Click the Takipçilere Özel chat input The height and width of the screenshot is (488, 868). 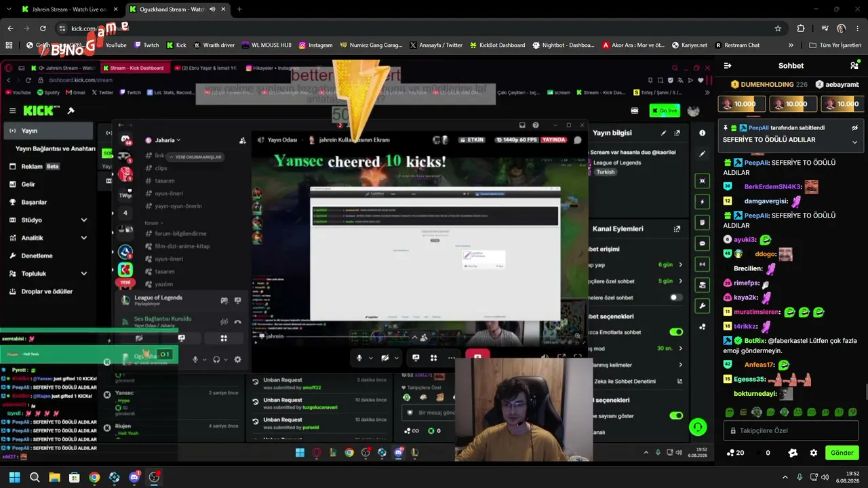pos(791,430)
